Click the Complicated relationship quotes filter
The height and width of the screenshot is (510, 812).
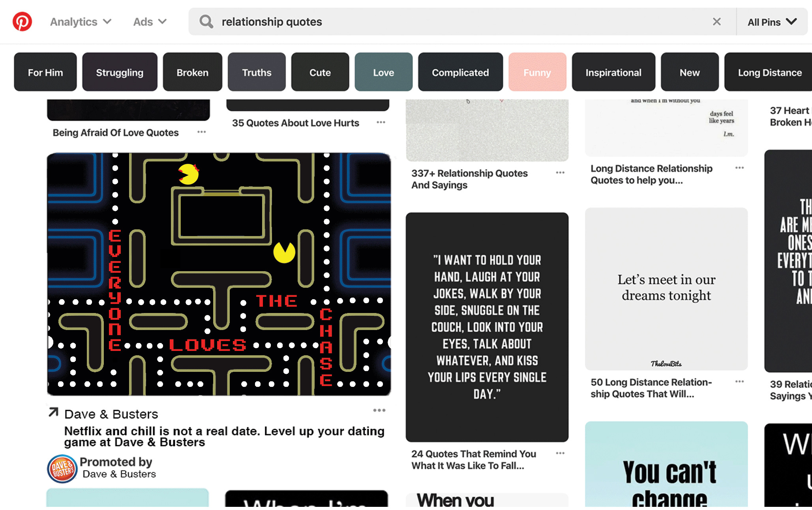tap(460, 72)
